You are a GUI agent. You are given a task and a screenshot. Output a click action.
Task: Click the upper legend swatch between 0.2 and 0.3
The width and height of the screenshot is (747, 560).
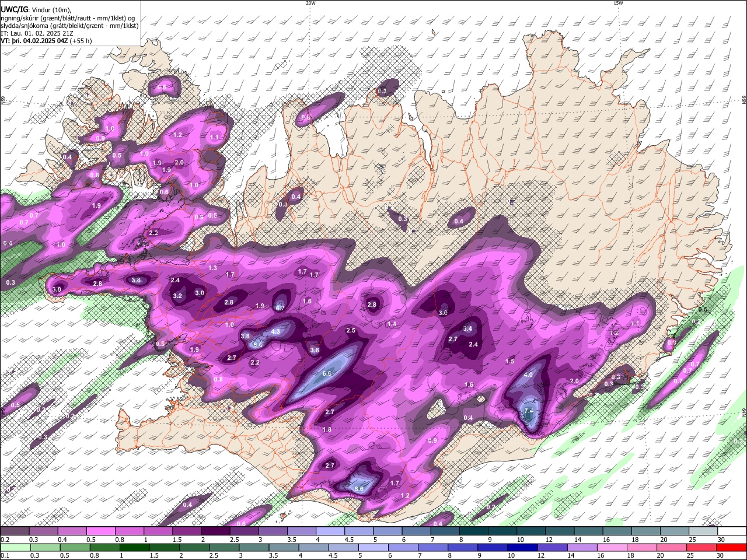coord(15,531)
